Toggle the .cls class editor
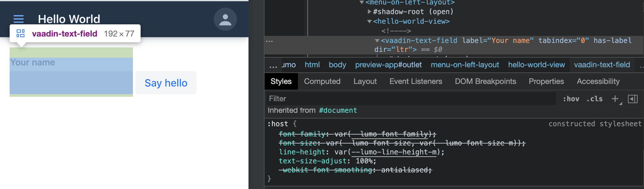644x189 pixels. pos(595,99)
